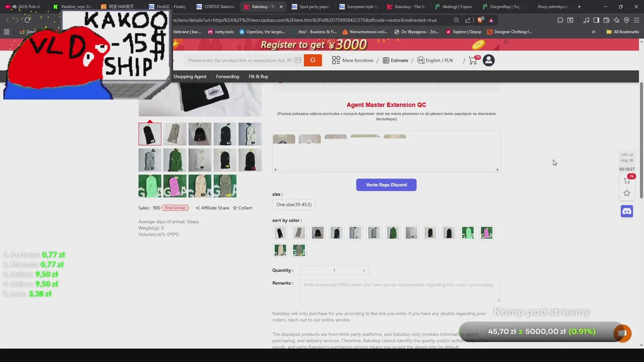The width and height of the screenshot is (644, 362).
Task: Decrease quantity with the minus button
Action: click(304, 270)
